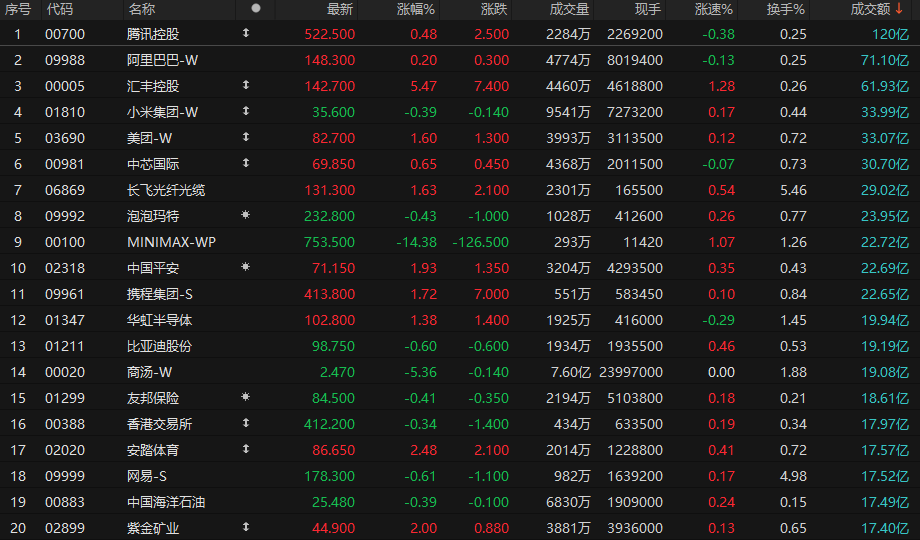Select the 小米集团-W stock name

point(163,112)
